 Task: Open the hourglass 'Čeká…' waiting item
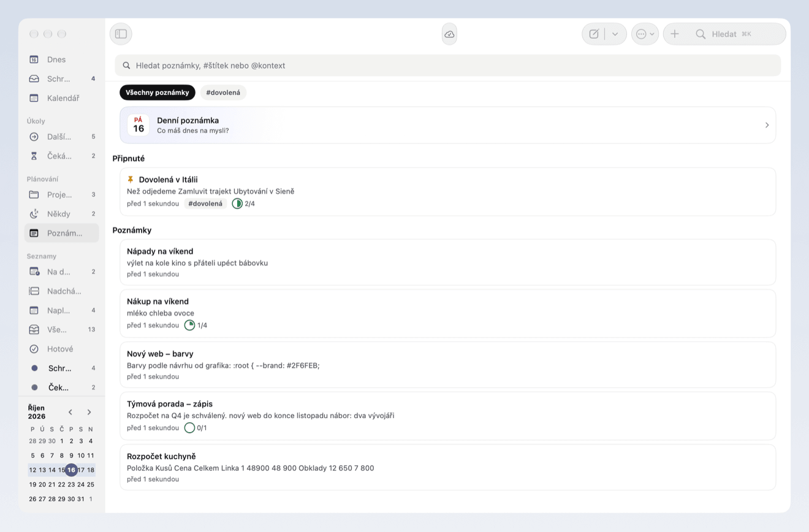[61, 156]
